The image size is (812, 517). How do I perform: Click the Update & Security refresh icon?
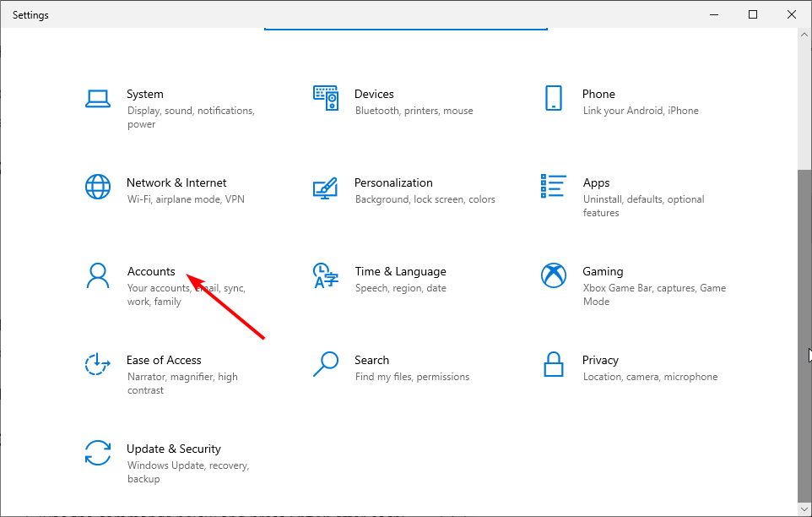tap(98, 453)
